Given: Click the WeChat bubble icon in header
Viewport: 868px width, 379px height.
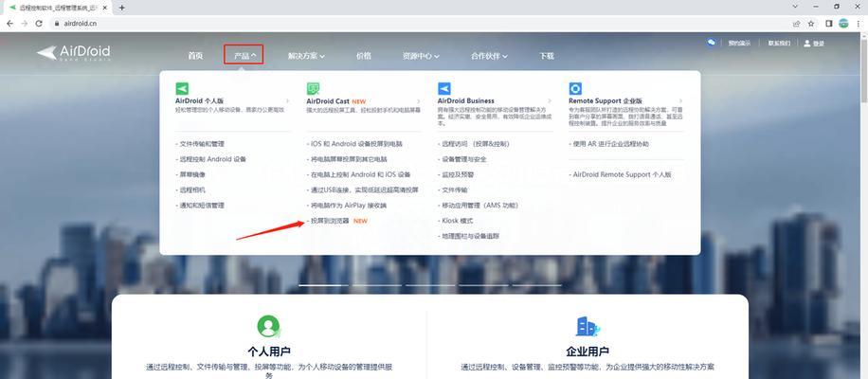Looking at the screenshot, I should (712, 43).
